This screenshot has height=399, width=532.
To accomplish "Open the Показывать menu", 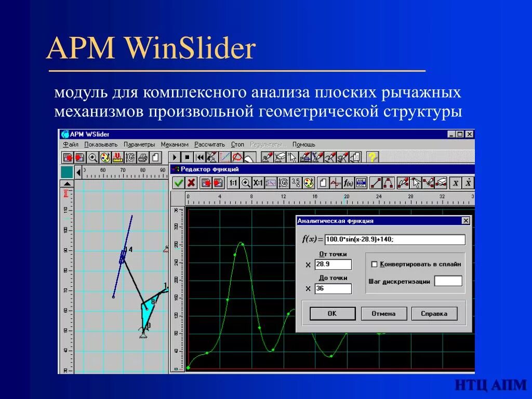I will click(x=101, y=144).
